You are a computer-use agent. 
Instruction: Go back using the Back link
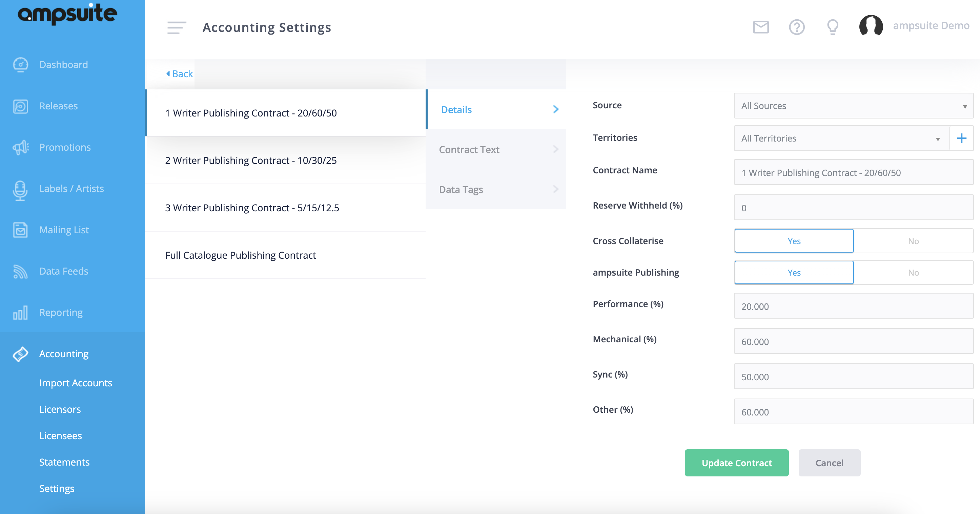pos(180,74)
